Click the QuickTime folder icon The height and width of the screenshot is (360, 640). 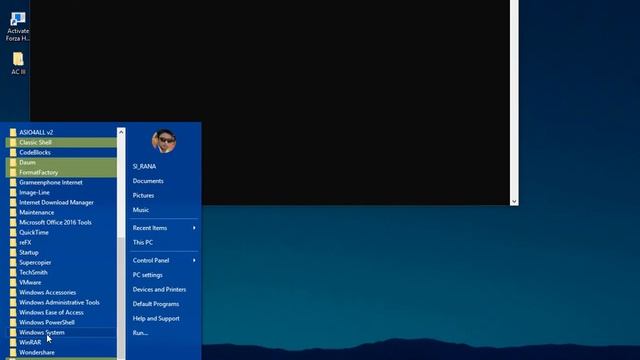pyautogui.click(x=13, y=232)
